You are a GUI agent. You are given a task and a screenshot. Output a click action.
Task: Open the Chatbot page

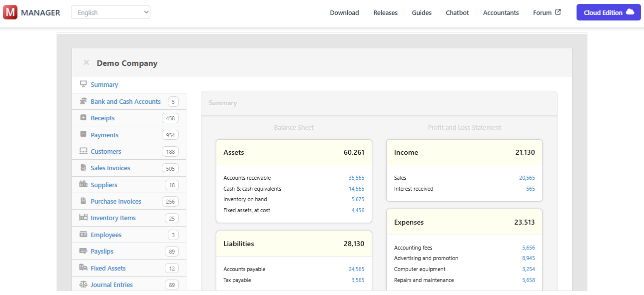[457, 12]
